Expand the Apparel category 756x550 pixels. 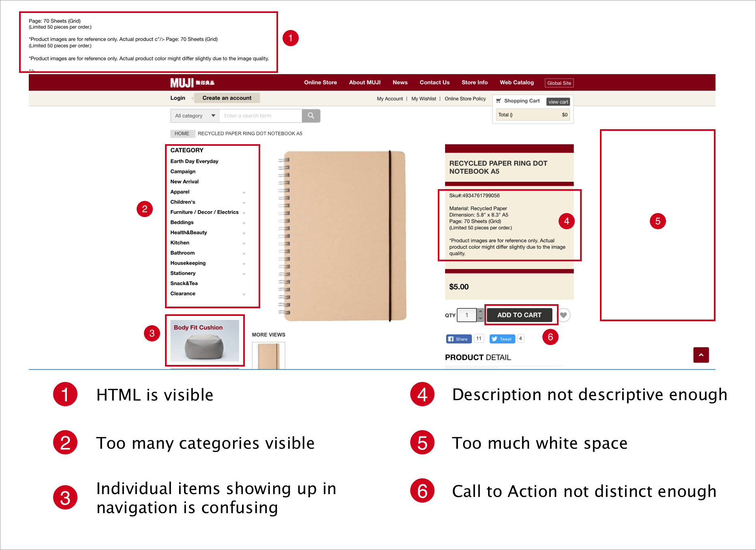[244, 192]
